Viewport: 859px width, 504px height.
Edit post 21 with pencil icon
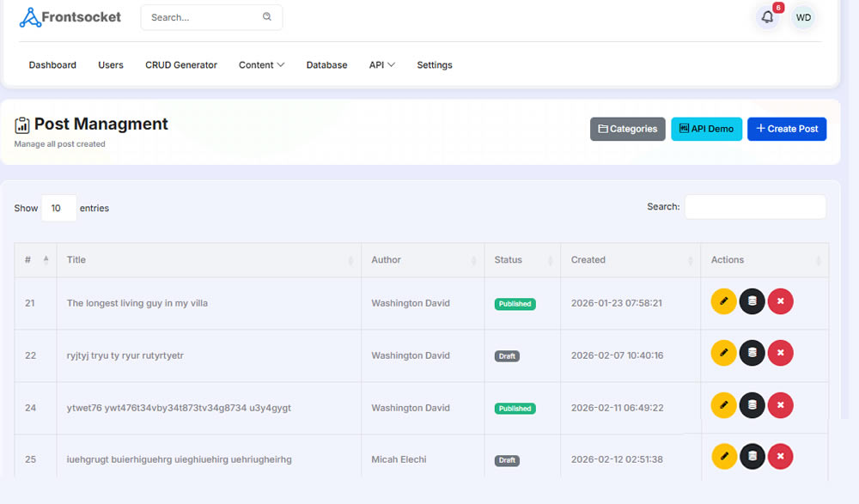click(x=723, y=301)
